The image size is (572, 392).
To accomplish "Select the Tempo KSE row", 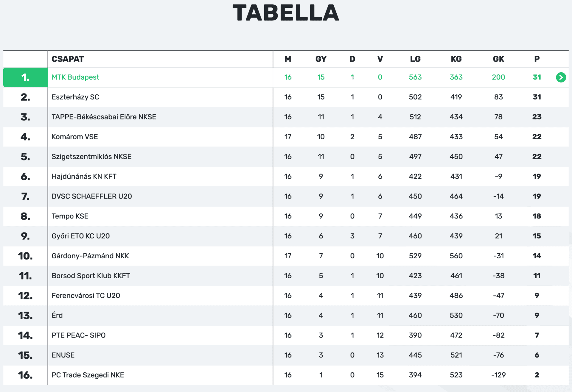I will (70, 216).
